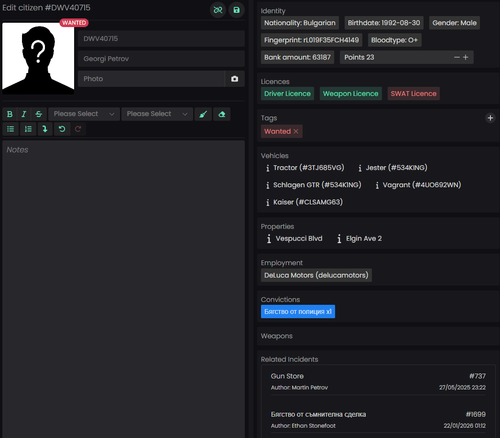The height and width of the screenshot is (438, 500).
Task: Click the Nationality: Bulgarian chip
Action: [x=300, y=23]
